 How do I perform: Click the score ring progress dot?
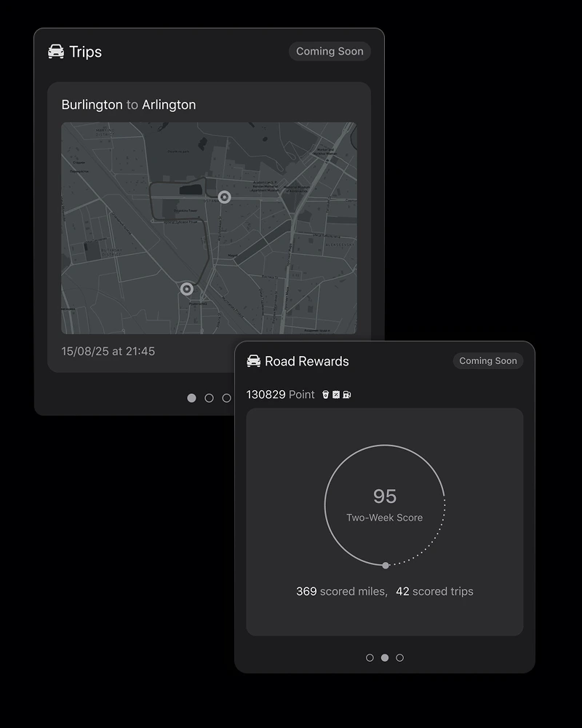[386, 565]
